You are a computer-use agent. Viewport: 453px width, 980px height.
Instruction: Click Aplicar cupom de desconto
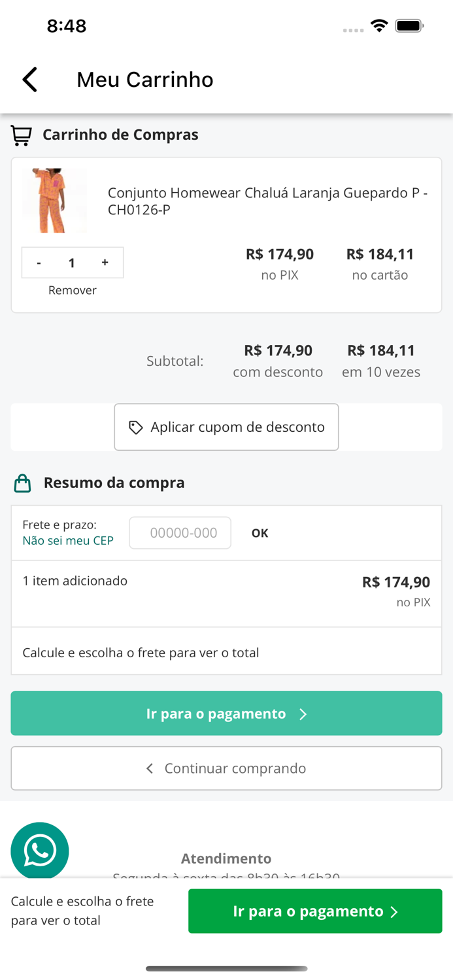pos(226,427)
